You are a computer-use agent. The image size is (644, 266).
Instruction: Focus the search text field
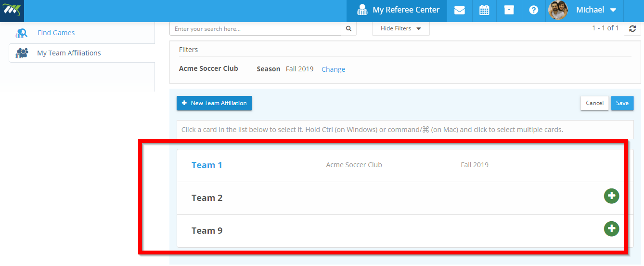[256, 29]
